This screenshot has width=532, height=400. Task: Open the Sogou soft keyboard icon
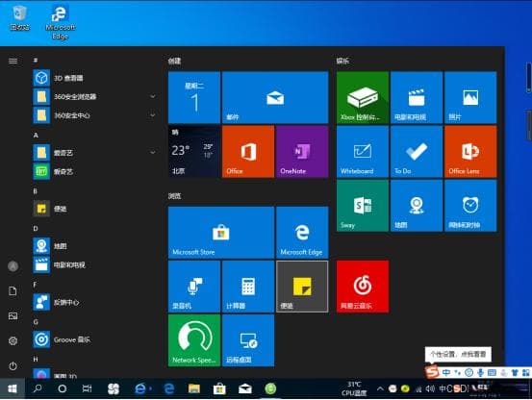click(492, 372)
